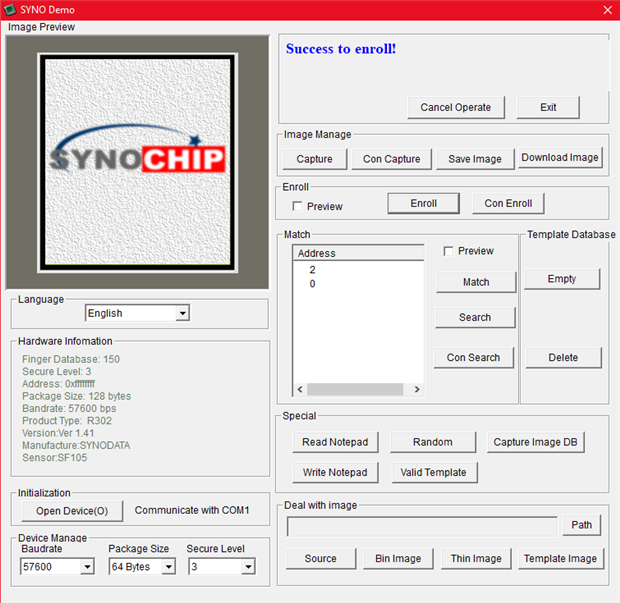Click Template Image button
The image size is (620, 603).
[561, 559]
